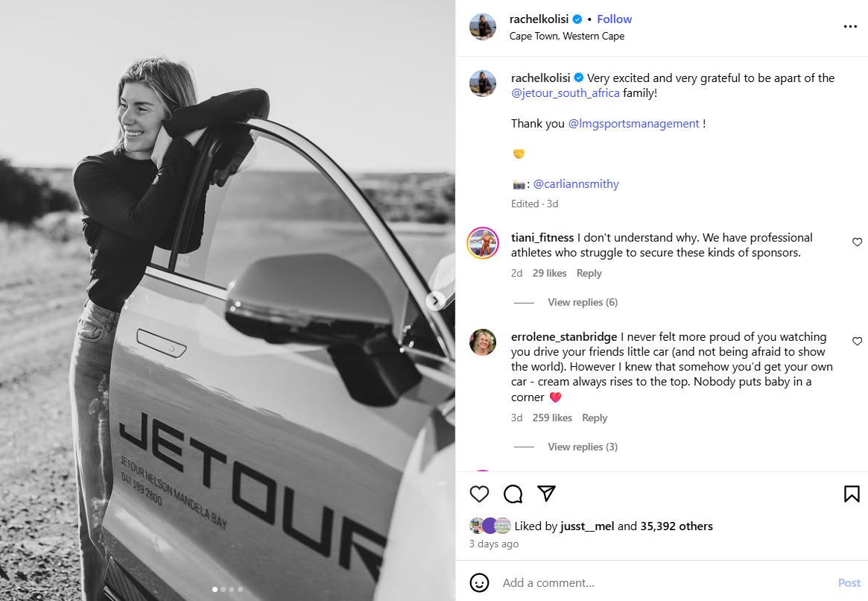Image resolution: width=868 pixels, height=601 pixels.
Task: Open tiani_fitness profile picture story
Action: (483, 243)
